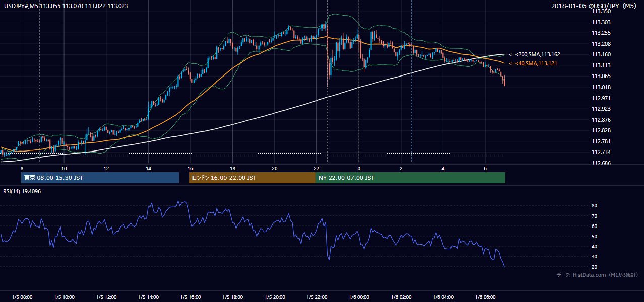Image resolution: width=644 pixels, height=302 pixels.
Task: Click the 1/5 08:00 date label
Action: [22, 297]
